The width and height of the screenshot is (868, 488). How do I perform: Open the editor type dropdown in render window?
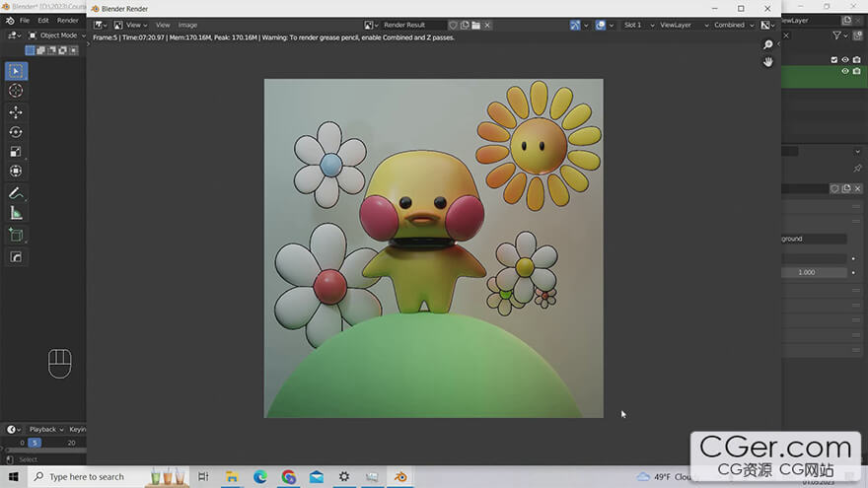(101, 25)
